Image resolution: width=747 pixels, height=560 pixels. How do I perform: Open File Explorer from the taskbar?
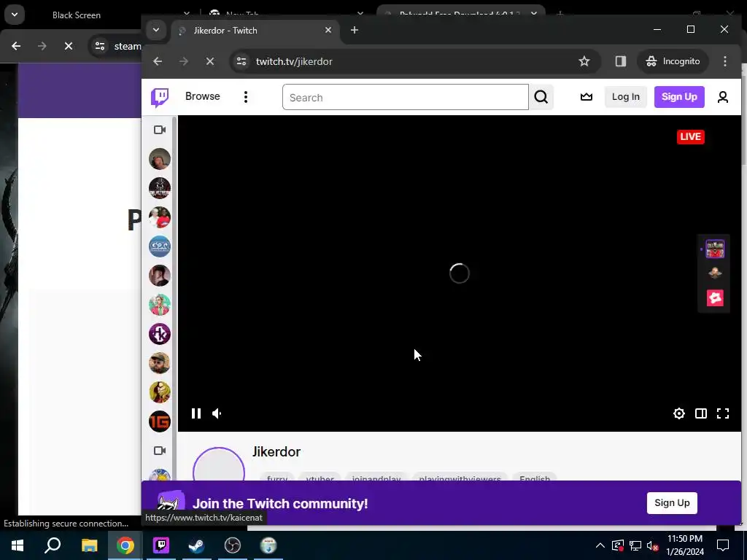pyautogui.click(x=89, y=545)
